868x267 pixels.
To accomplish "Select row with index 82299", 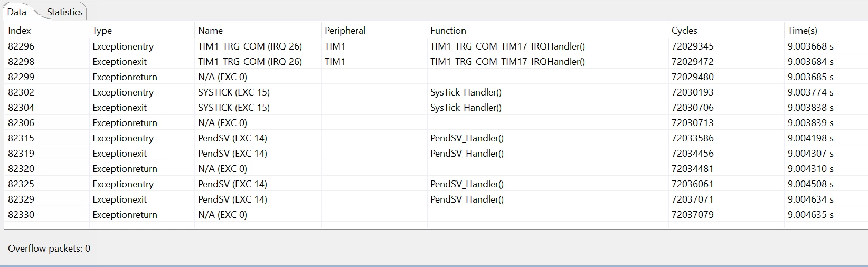I will coord(436,77).
